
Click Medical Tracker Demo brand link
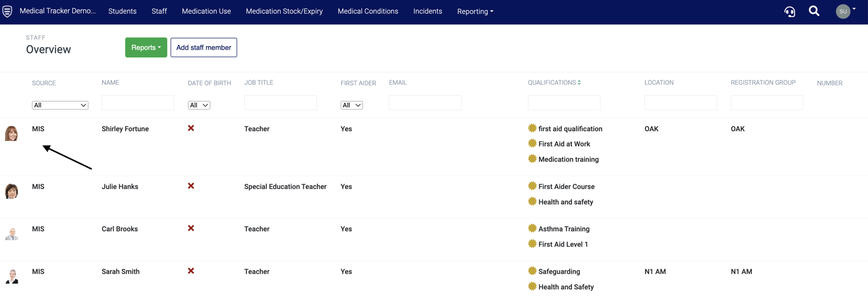pyautogui.click(x=58, y=11)
